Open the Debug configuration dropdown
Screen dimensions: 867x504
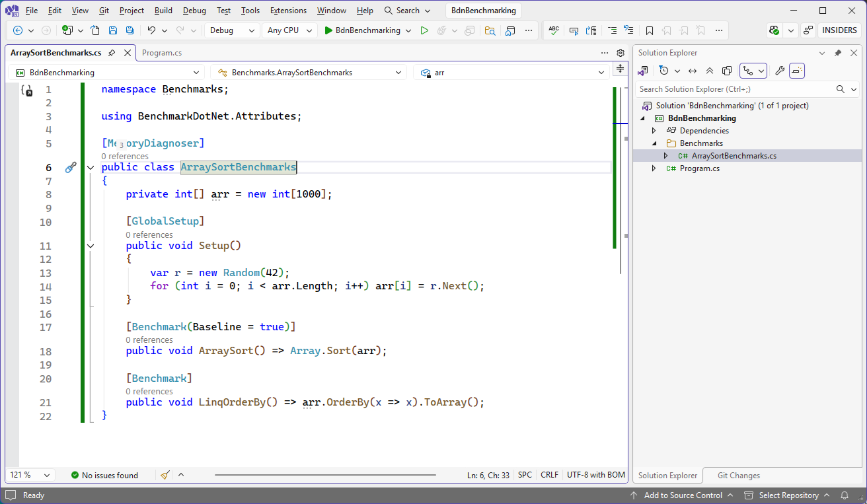pyautogui.click(x=231, y=30)
